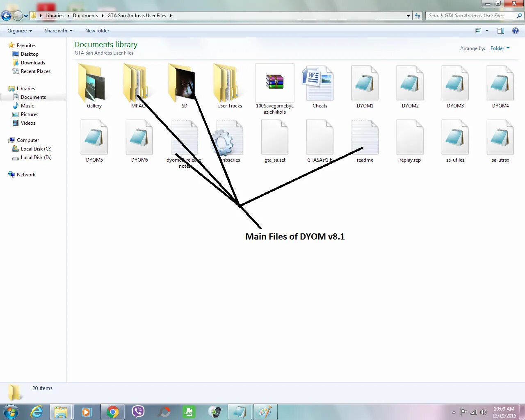The height and width of the screenshot is (420, 525).
Task: Open the Arrange by Folder dropdown
Action: [x=500, y=48]
